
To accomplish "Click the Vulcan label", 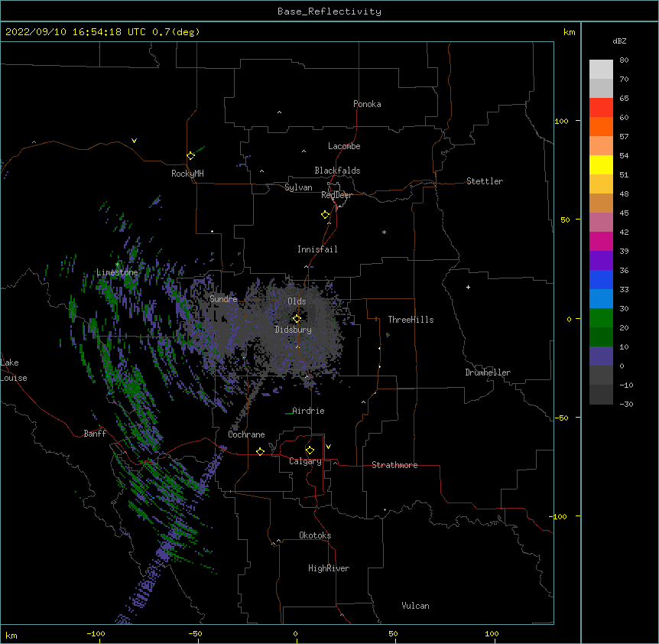I will pos(415,606).
